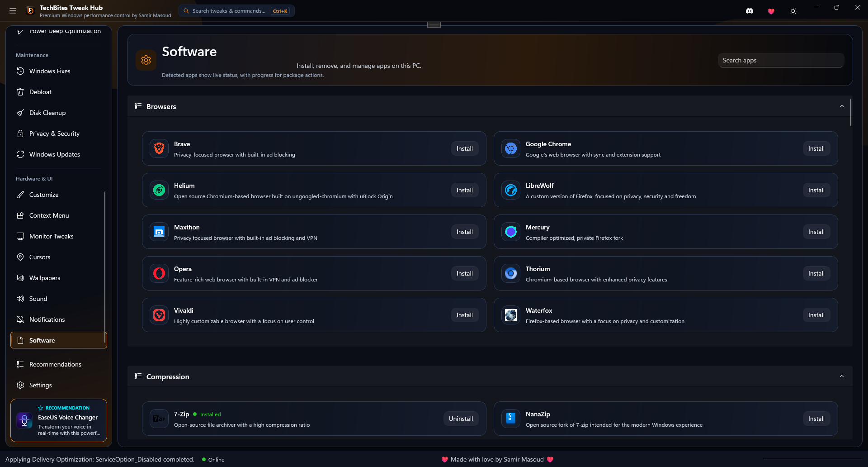
Task: Click the Sound speaker icon
Action: [20, 299]
